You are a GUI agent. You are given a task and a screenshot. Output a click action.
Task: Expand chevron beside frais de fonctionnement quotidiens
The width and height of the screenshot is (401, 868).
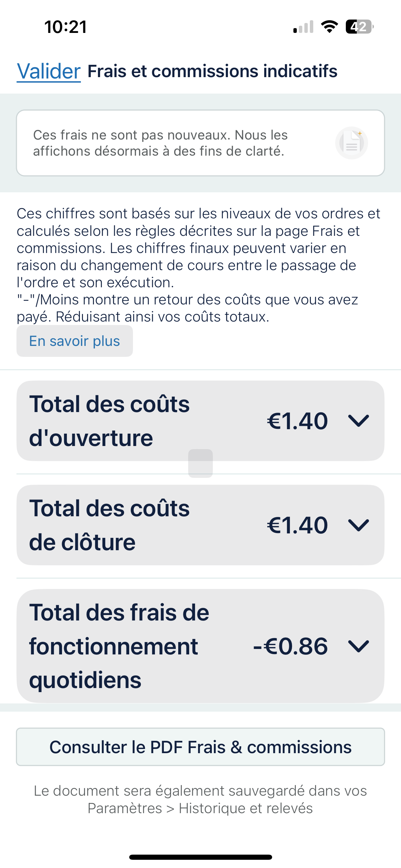click(358, 646)
